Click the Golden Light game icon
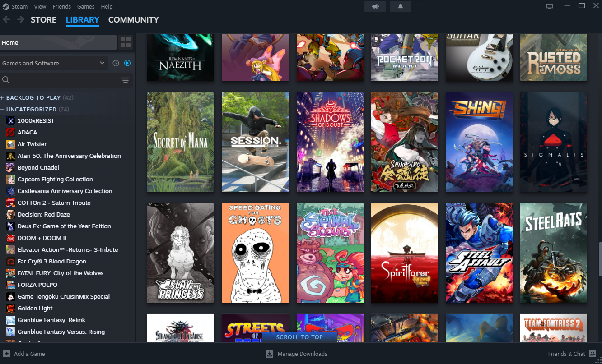602x364 pixels. [11, 309]
